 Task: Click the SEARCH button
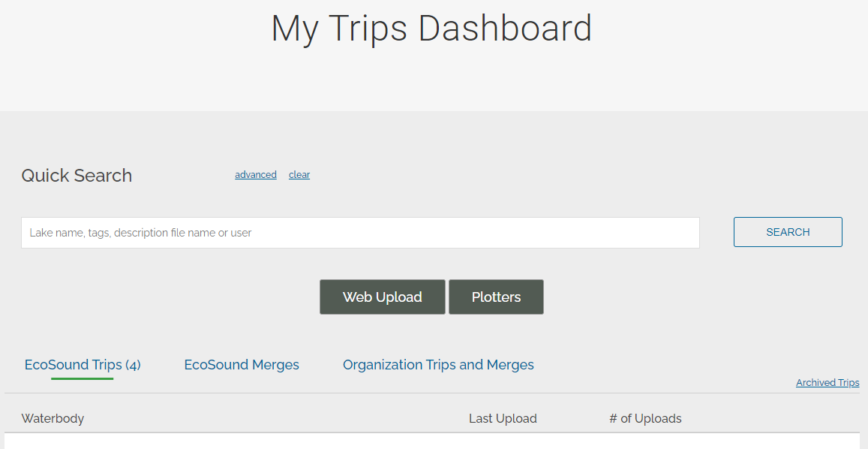click(788, 232)
